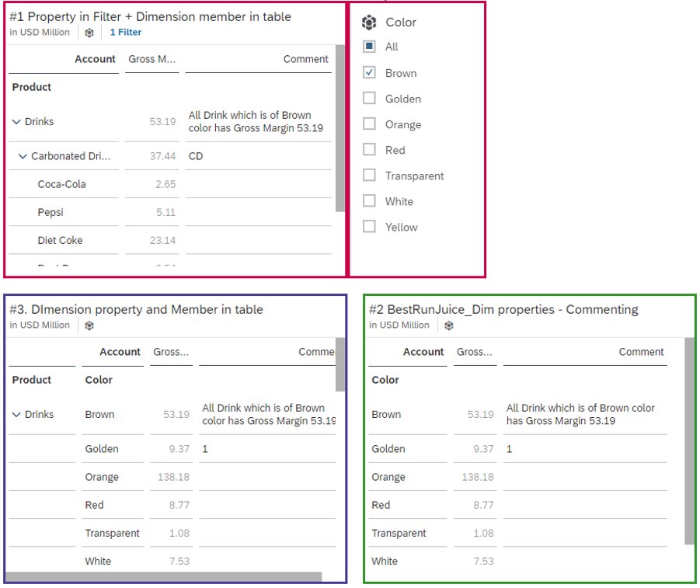
Task: Collapse the Drinks row in widget #1
Action: 17,121
